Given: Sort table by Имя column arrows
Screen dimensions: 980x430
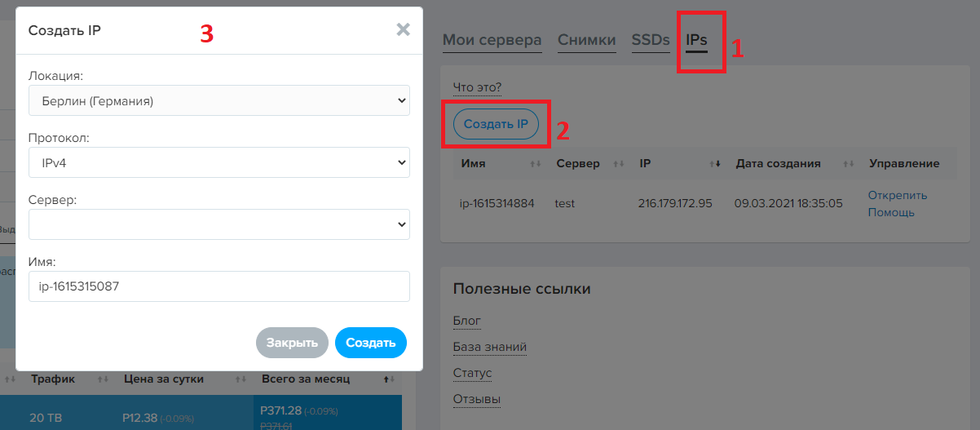Looking at the screenshot, I should pos(536,164).
